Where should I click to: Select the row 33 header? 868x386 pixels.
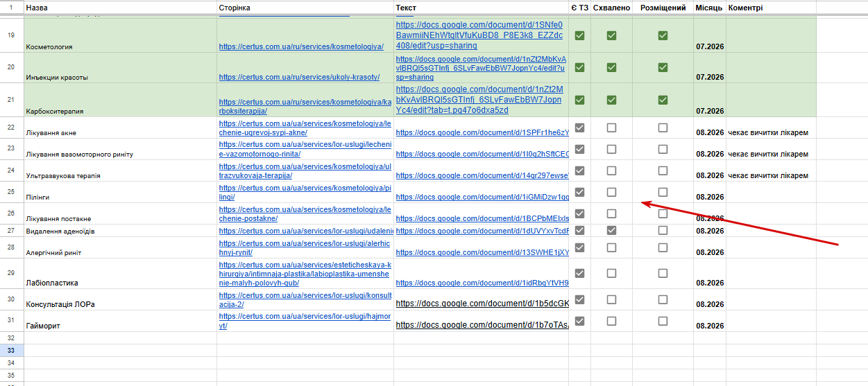[x=11, y=351]
